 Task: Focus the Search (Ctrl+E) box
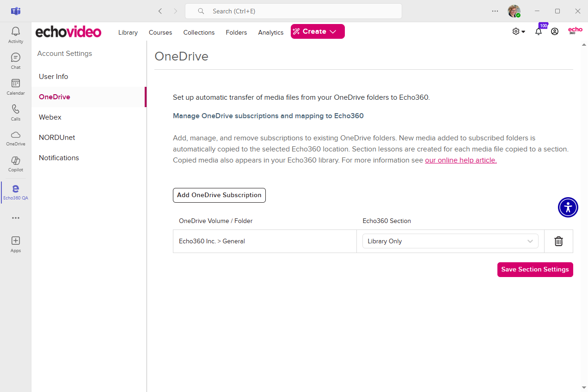point(294,11)
